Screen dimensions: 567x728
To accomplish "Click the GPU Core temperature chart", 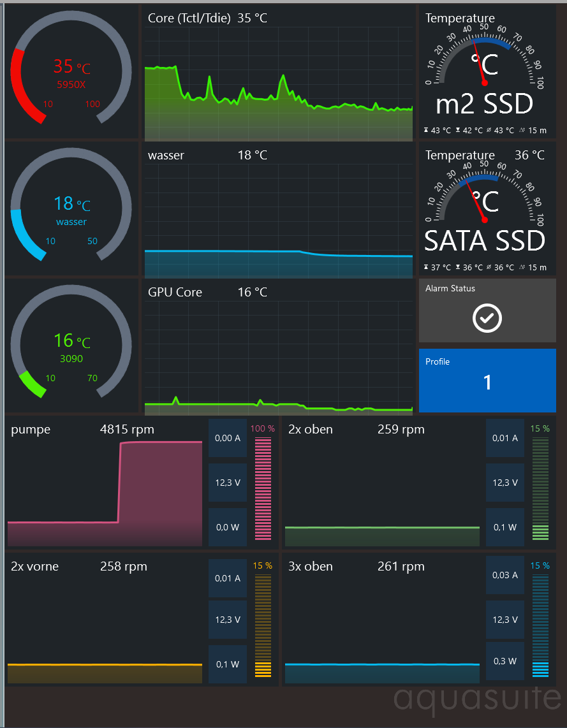I will (x=279, y=358).
